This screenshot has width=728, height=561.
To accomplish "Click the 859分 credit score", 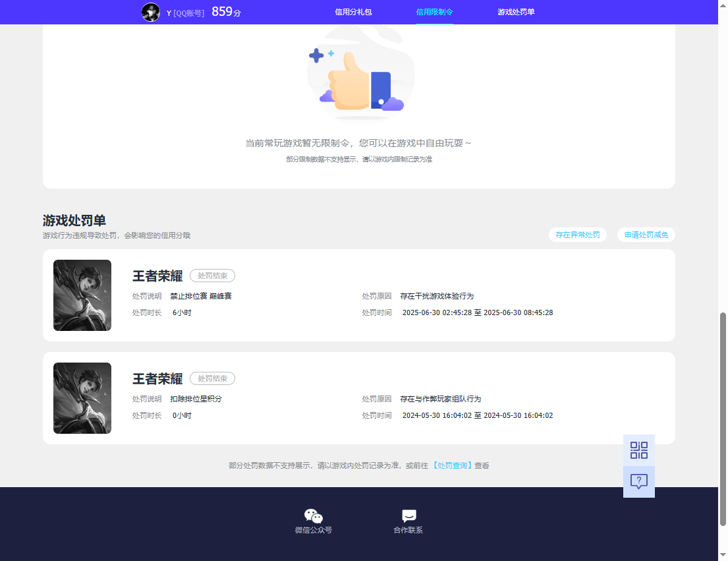I will pyautogui.click(x=226, y=12).
